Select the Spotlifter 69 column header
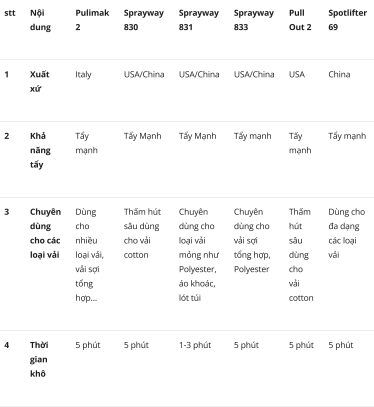This screenshot has width=374, height=407. 348,20
